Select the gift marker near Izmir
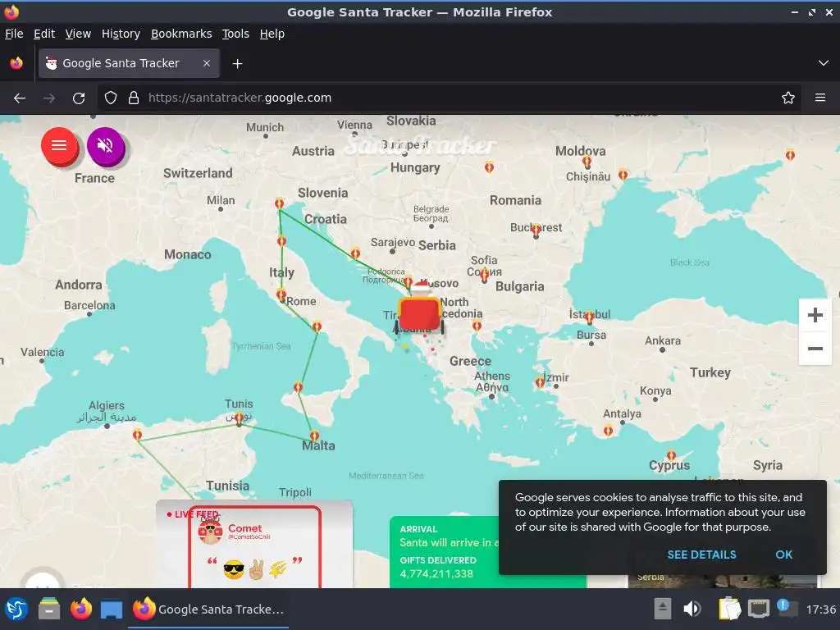This screenshot has width=840, height=630. coord(540,382)
